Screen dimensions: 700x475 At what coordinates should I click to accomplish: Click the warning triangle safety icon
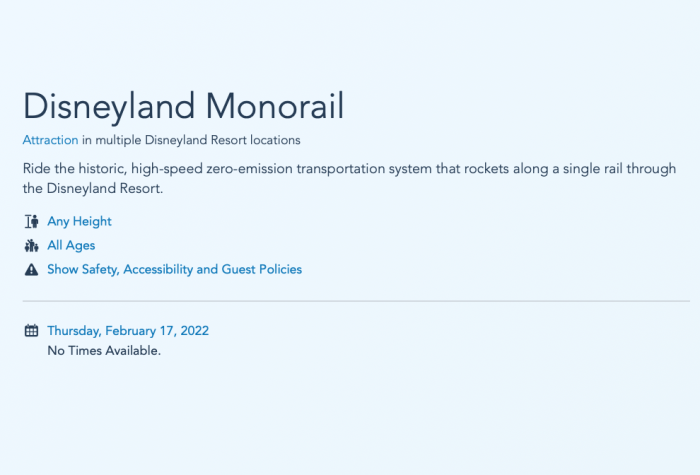(31, 270)
